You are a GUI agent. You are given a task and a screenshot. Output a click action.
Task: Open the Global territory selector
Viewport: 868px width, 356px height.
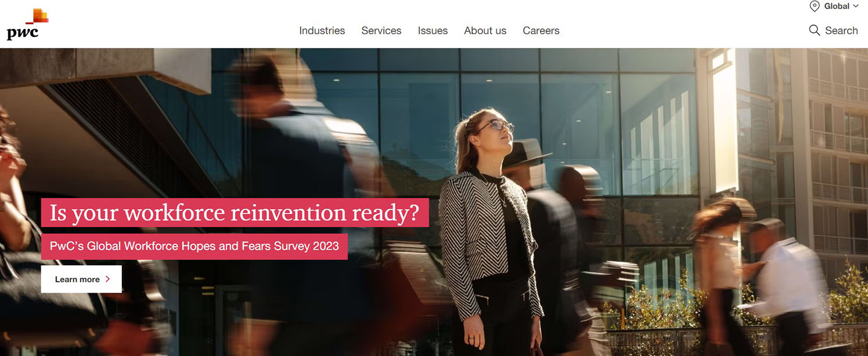coord(834,6)
